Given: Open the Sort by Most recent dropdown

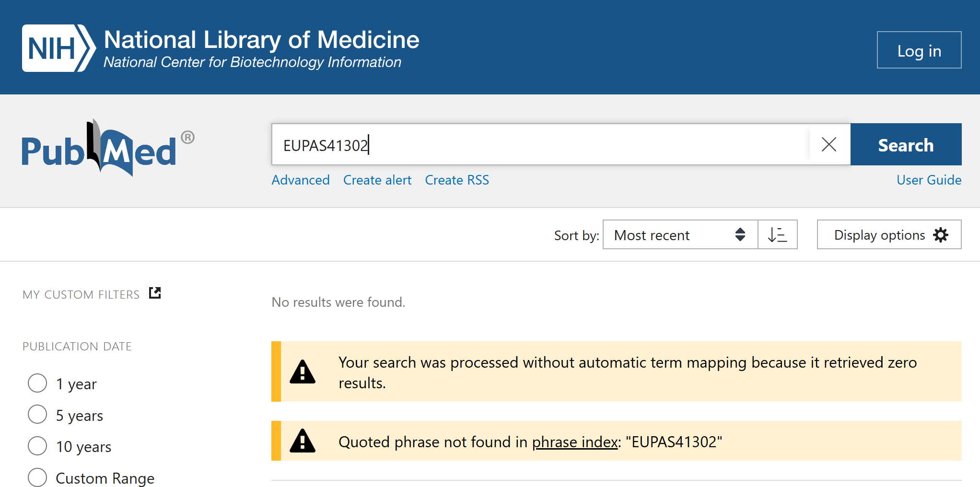Looking at the screenshot, I should tap(679, 235).
